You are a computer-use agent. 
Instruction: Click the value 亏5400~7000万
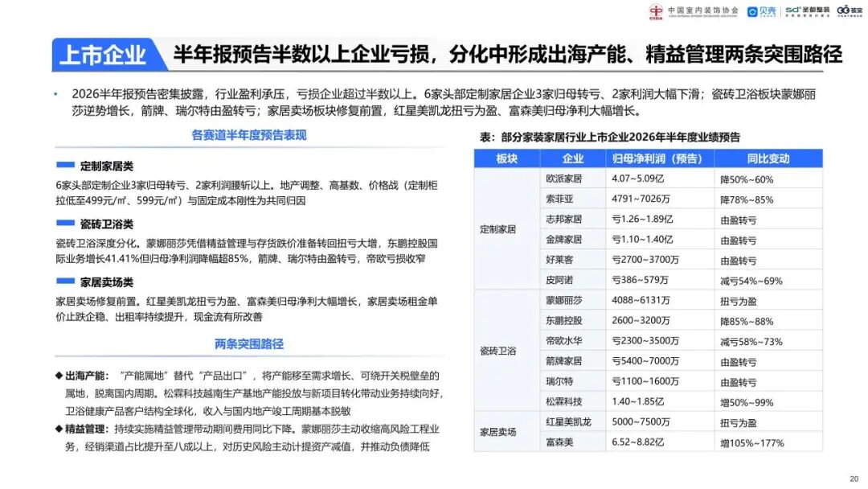pyautogui.click(x=645, y=361)
